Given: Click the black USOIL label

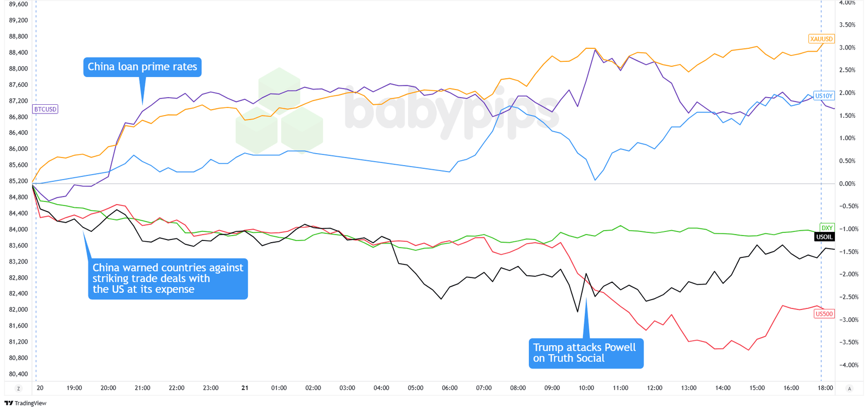Looking at the screenshot, I should [x=825, y=237].
